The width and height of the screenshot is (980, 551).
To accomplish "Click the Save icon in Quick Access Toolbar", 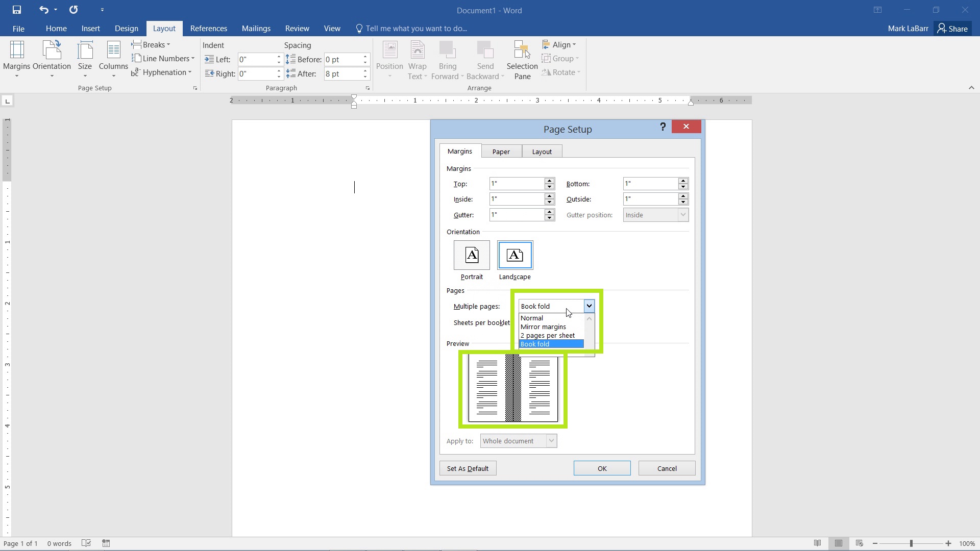I will point(16,10).
